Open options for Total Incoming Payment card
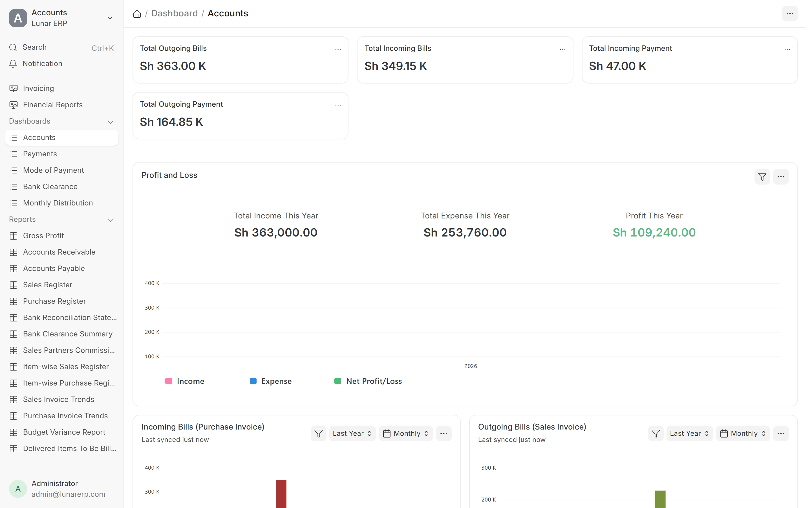Screen dimensions: 812x508 [x=787, y=49]
